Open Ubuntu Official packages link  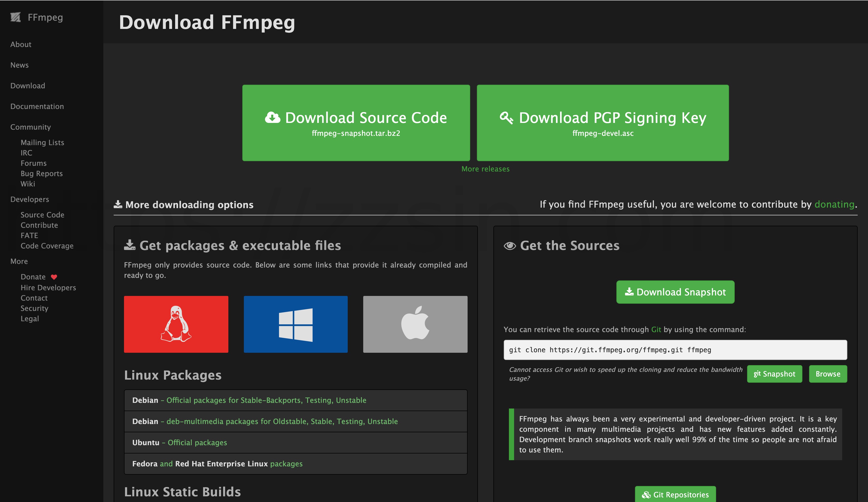[x=197, y=442]
